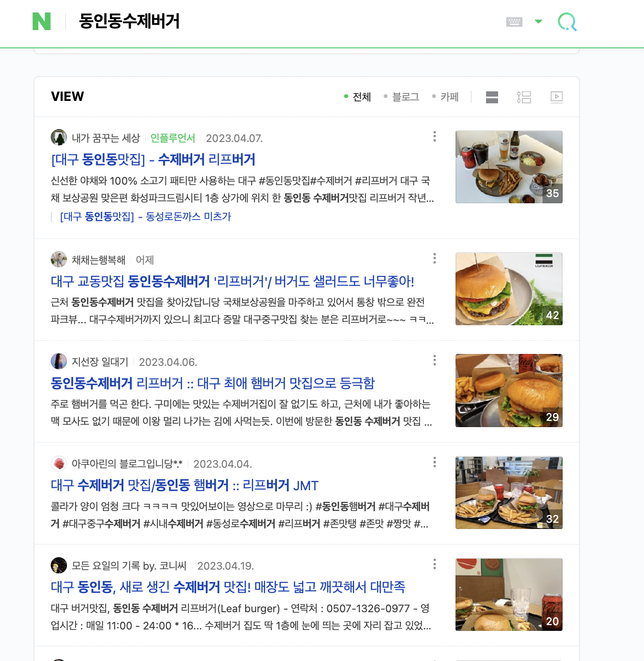The width and height of the screenshot is (644, 661).
Task: Open the on-screen keyboard input tool
Action: [514, 22]
